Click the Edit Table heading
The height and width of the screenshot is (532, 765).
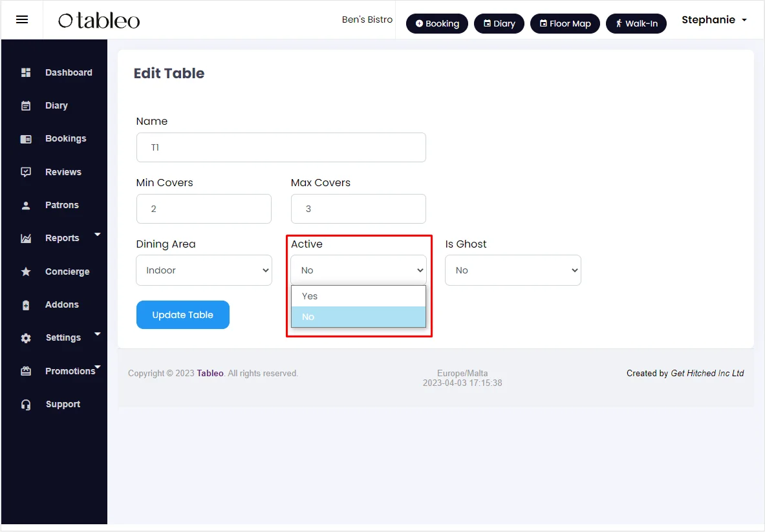coord(169,73)
